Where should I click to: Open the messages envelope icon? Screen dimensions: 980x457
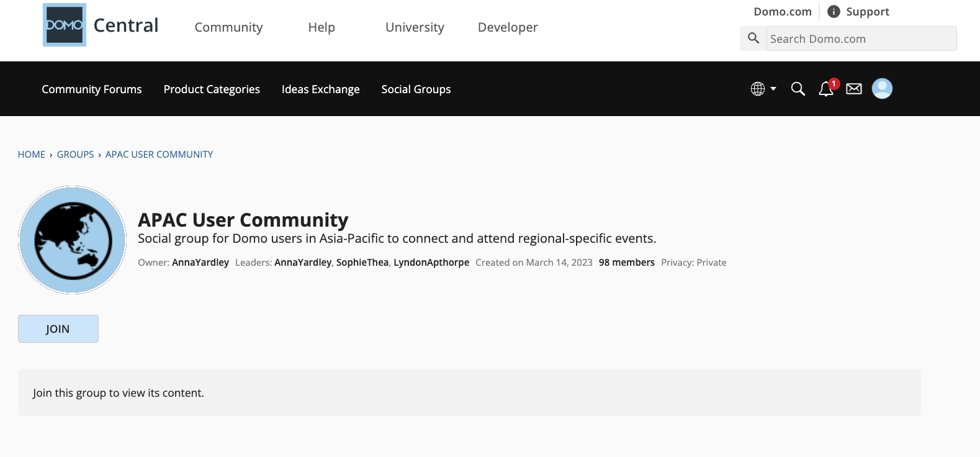point(854,89)
